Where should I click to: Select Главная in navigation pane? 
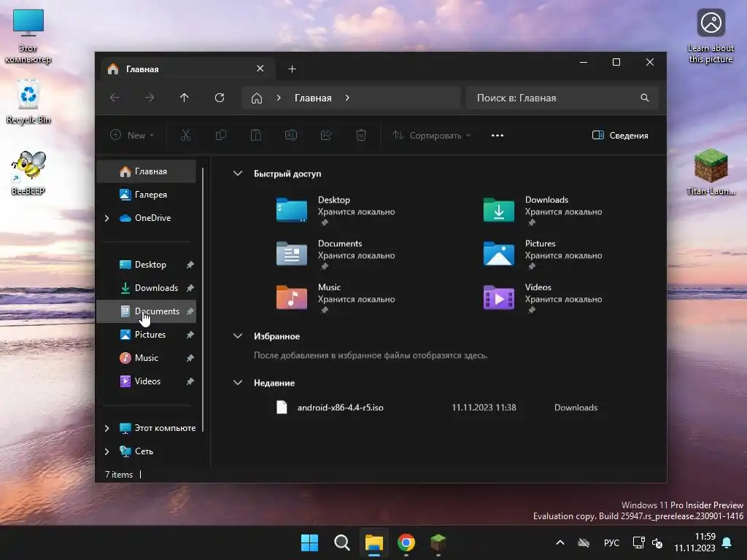(x=146, y=171)
